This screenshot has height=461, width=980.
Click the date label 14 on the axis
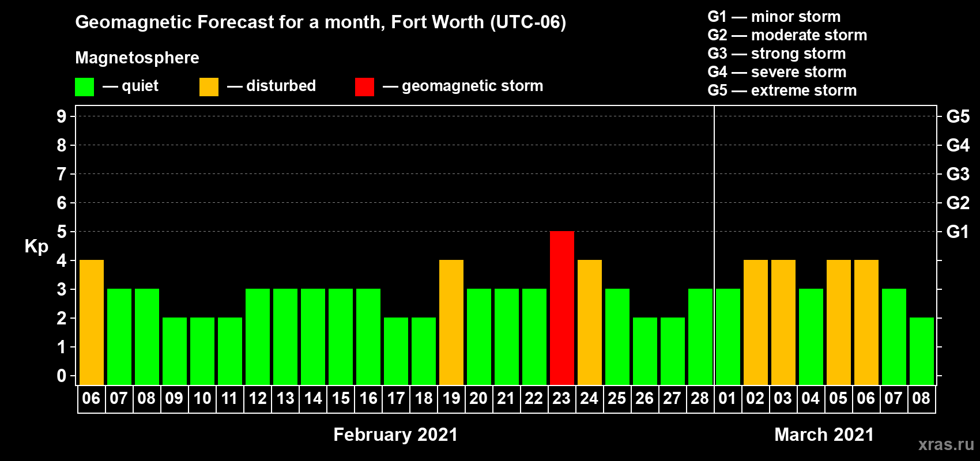coord(313,398)
